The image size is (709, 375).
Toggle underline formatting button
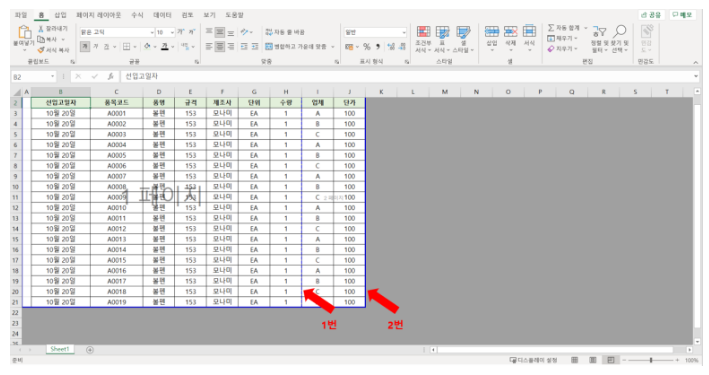click(106, 46)
